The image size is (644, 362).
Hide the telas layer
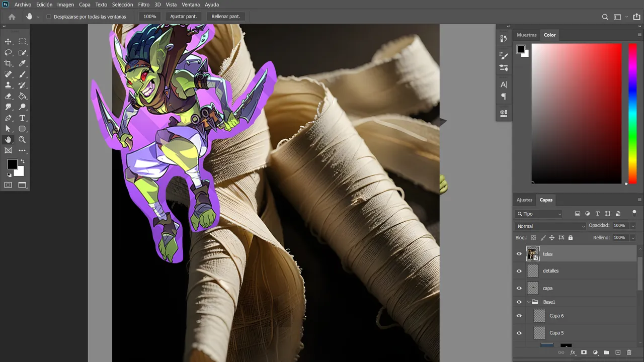pos(519,254)
